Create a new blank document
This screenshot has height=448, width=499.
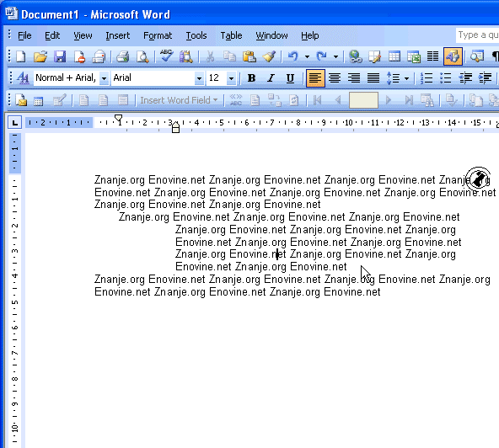[21, 57]
